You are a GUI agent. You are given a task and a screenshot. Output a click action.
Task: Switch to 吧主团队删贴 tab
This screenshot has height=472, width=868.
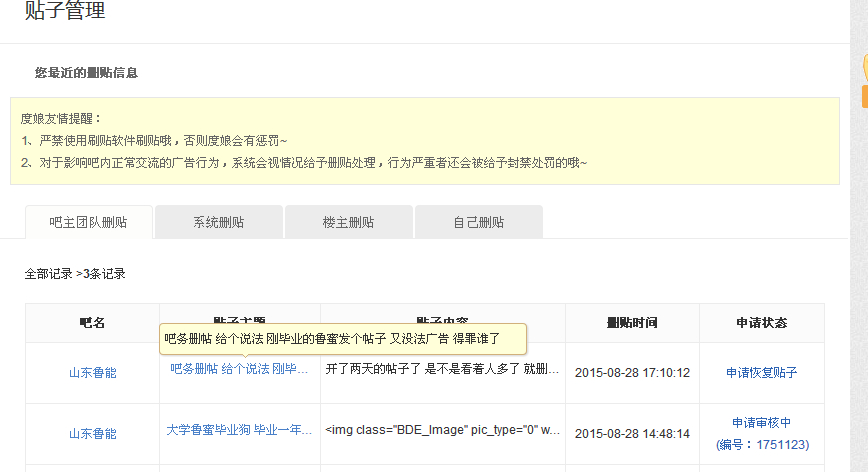89,222
